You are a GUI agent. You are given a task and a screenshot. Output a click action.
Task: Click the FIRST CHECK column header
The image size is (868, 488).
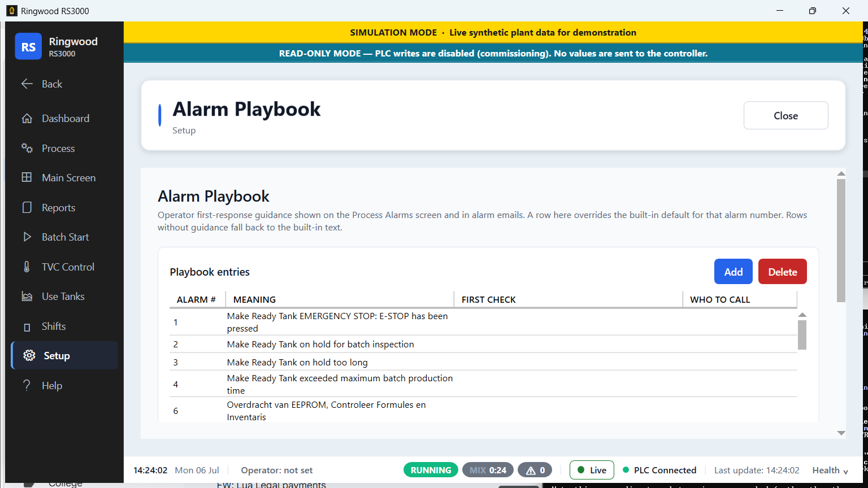tap(568, 299)
